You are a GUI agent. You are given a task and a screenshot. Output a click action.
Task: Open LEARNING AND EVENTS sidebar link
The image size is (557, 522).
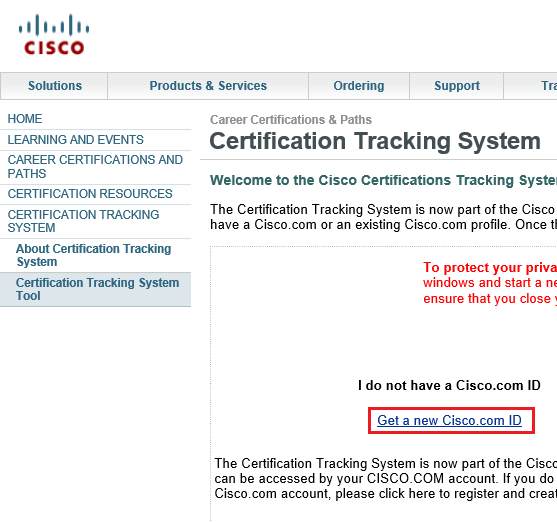[76, 140]
